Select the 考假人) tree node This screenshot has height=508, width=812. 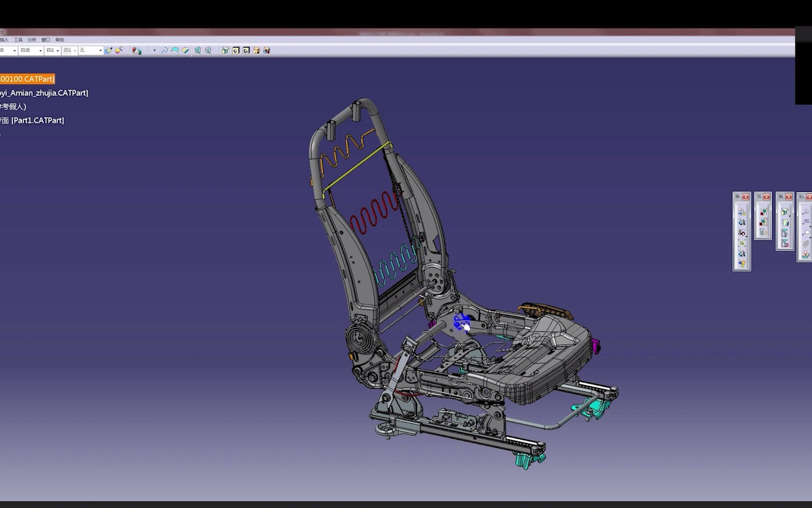13,107
